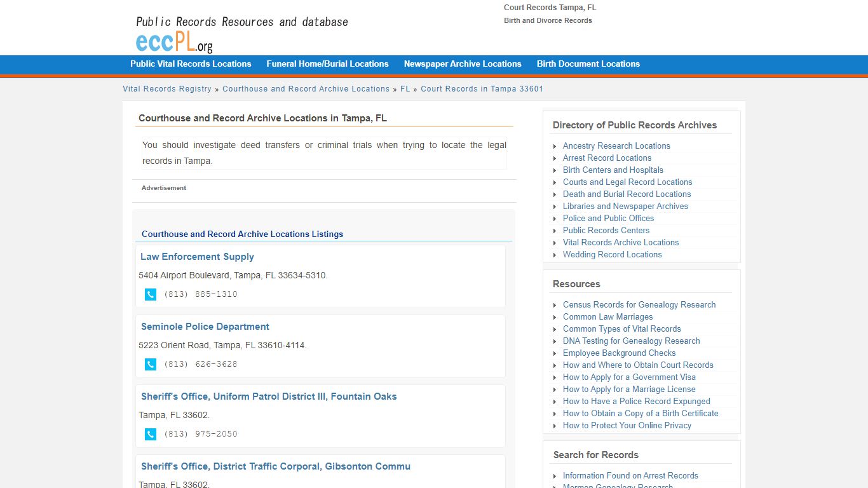Image resolution: width=868 pixels, height=488 pixels.
Task: Open Libraries and Newspaper Archives
Action: pos(625,207)
